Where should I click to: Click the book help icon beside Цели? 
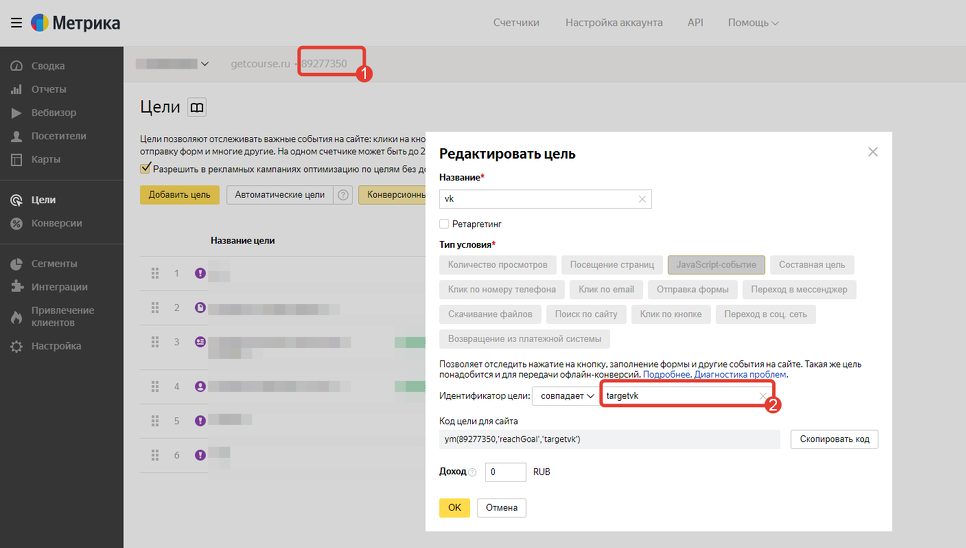197,107
